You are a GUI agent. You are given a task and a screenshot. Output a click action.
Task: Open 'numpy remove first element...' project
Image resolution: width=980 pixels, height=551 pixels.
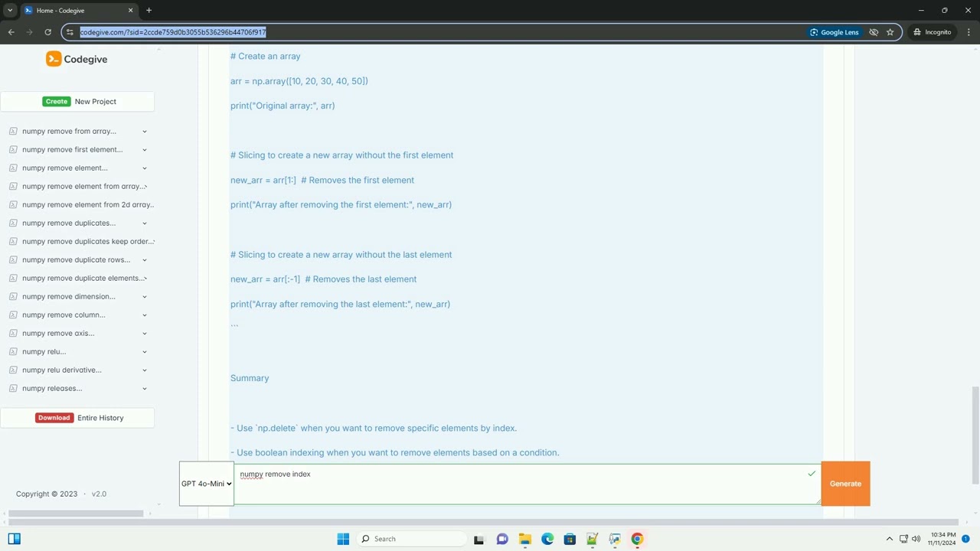72,149
